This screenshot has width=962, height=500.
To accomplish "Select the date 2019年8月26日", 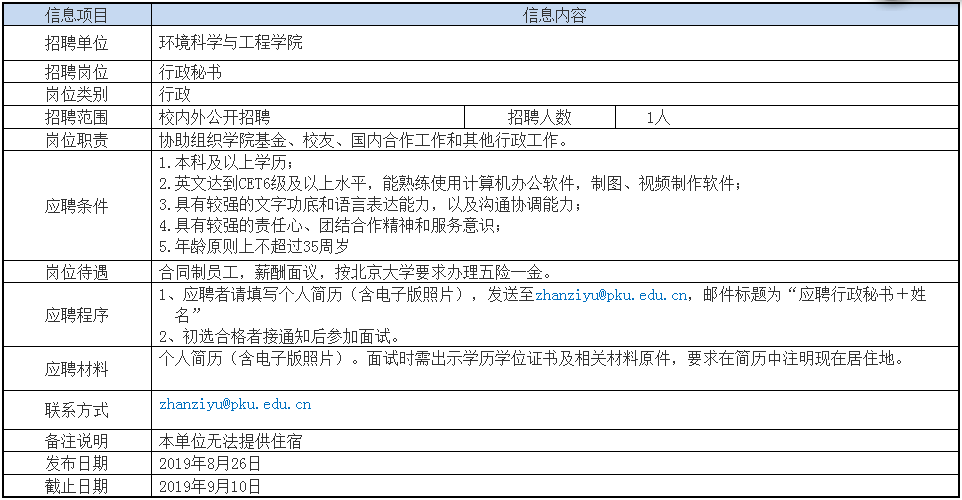I will [x=210, y=464].
